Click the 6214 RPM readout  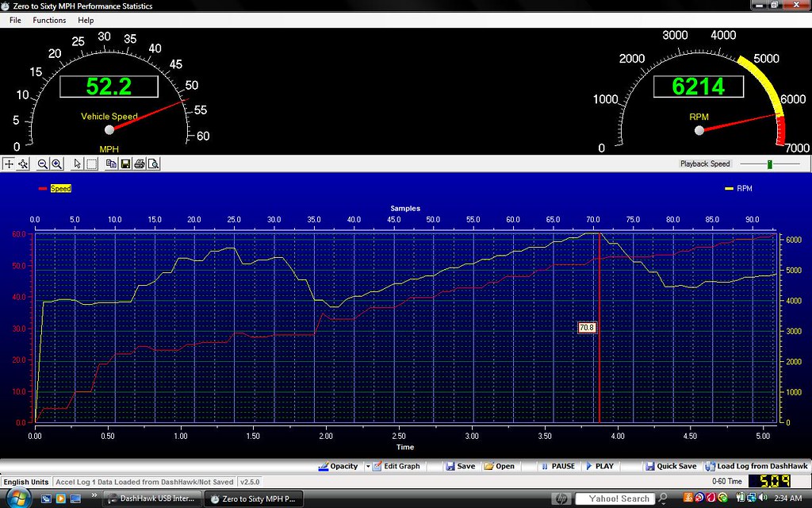point(698,87)
